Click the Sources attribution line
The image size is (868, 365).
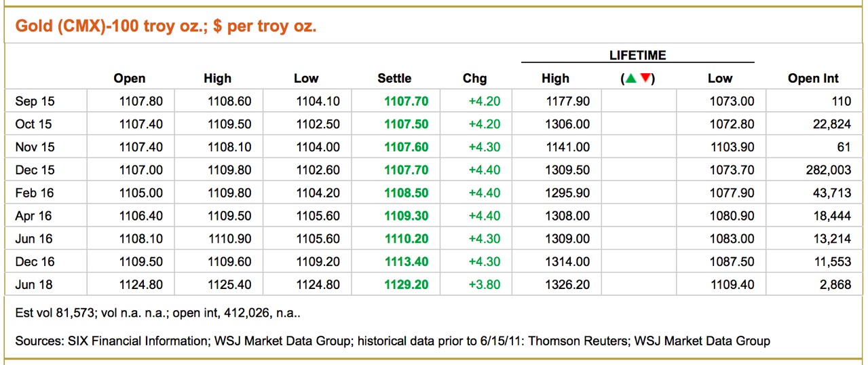392,341
